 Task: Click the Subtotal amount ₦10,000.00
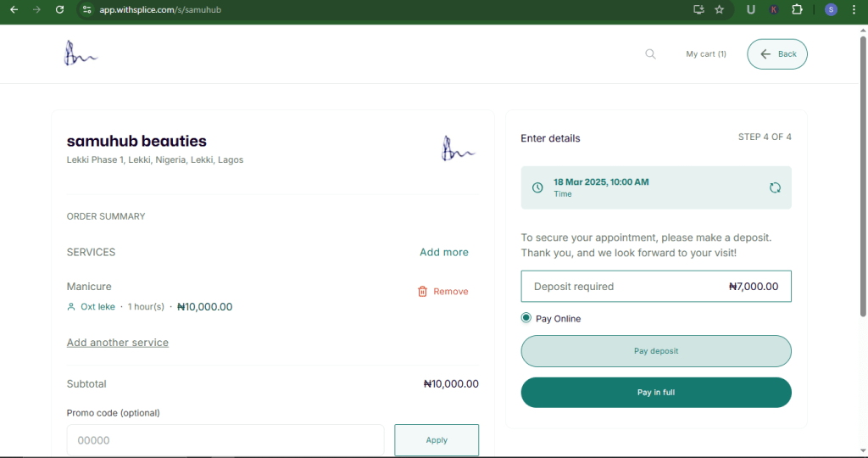pos(451,384)
